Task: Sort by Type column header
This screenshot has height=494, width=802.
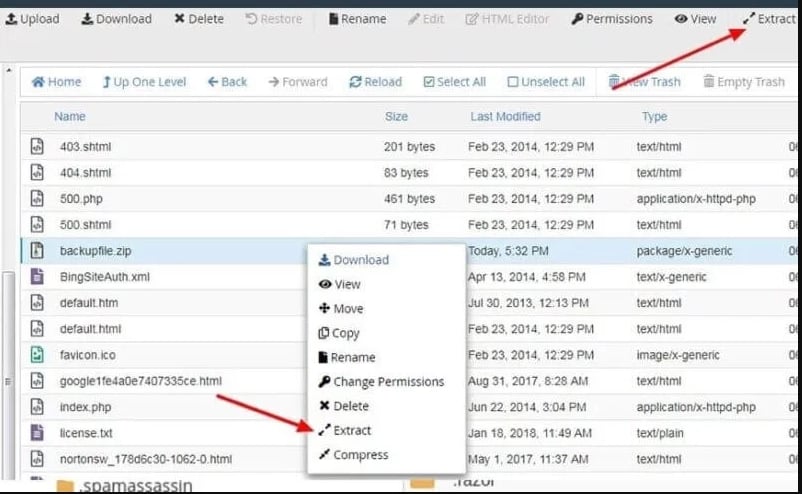Action: click(654, 117)
